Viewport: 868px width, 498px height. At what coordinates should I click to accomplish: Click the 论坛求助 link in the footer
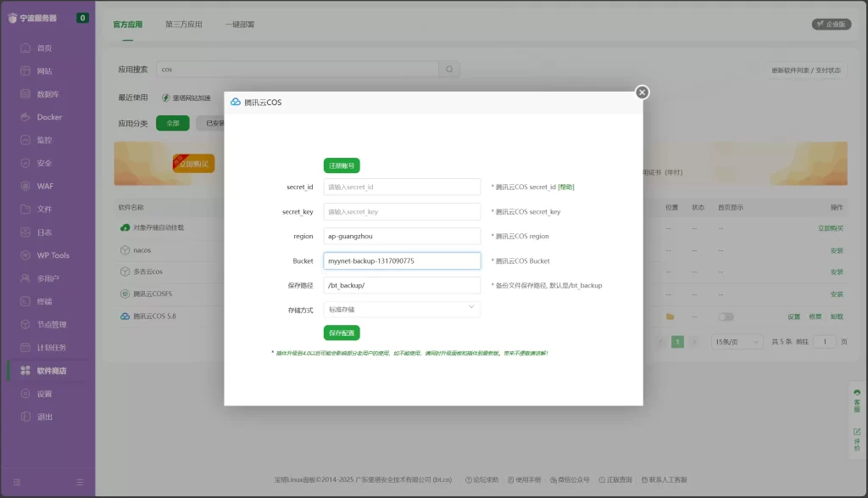click(486, 479)
